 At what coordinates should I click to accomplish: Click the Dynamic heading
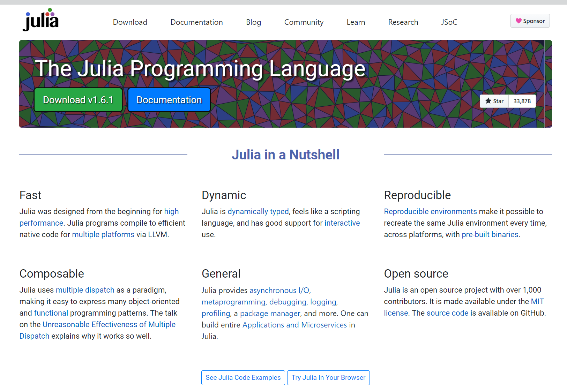(x=224, y=195)
